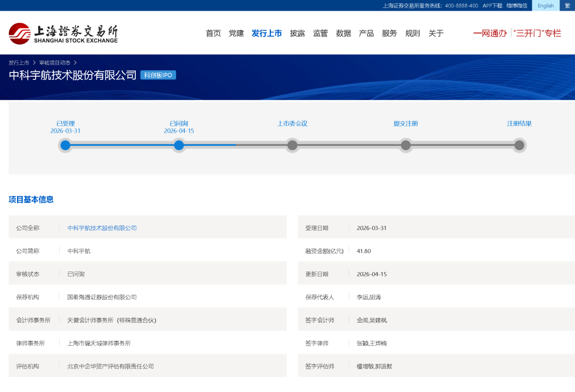Click the 已问询 blue progress node
Screen dimensions: 575x392
click(x=179, y=145)
